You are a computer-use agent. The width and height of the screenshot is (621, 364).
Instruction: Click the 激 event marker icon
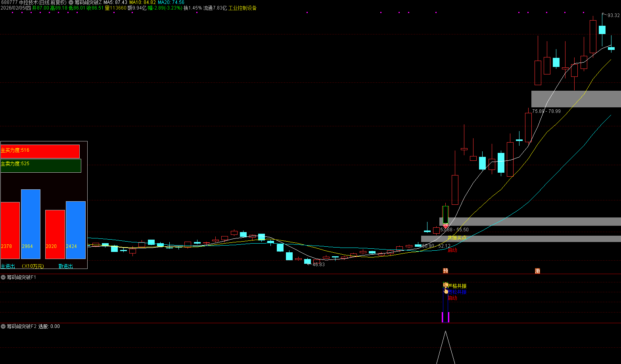coord(537,271)
